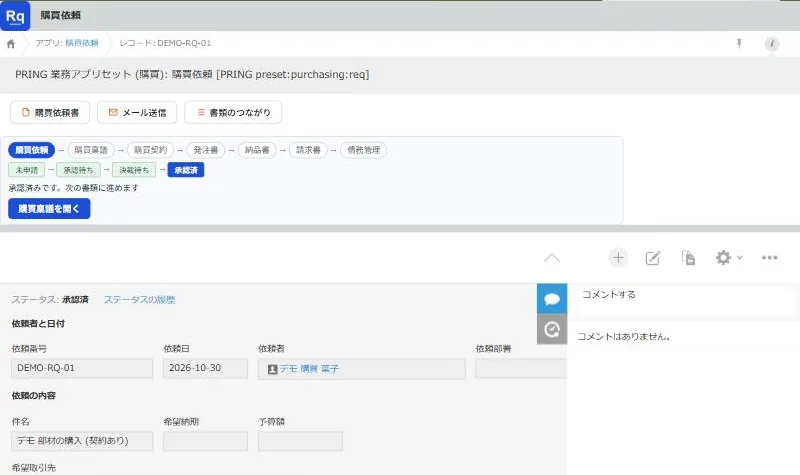This screenshot has height=475, width=800.
Task: Click the 依頼部署 field
Action: coord(521,368)
